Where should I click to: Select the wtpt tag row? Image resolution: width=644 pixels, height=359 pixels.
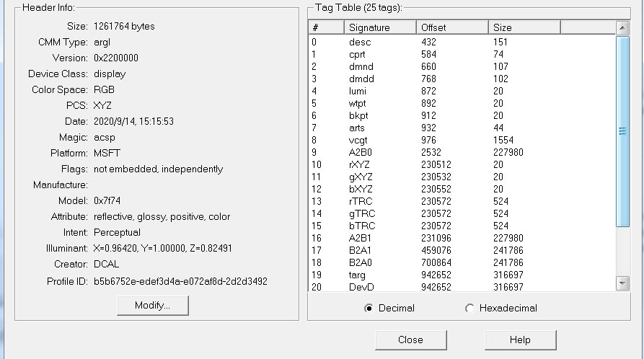(359, 103)
